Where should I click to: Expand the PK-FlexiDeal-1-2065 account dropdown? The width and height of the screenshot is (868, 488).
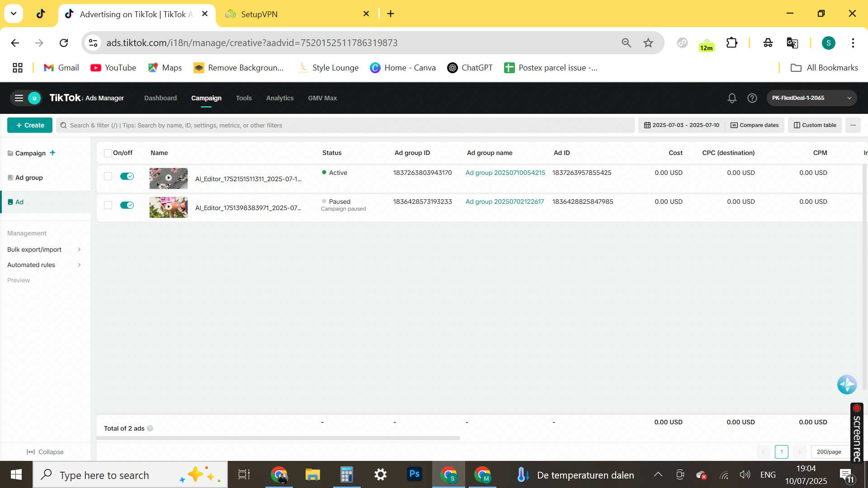811,98
